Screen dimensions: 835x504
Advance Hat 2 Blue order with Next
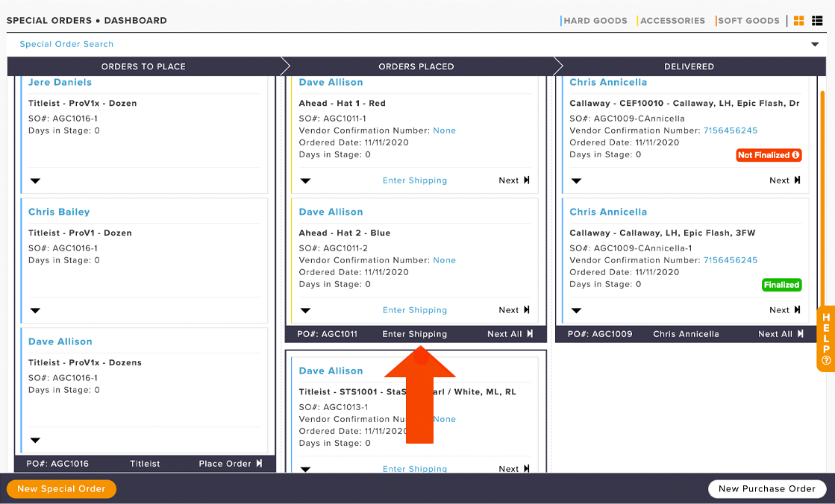coord(514,310)
